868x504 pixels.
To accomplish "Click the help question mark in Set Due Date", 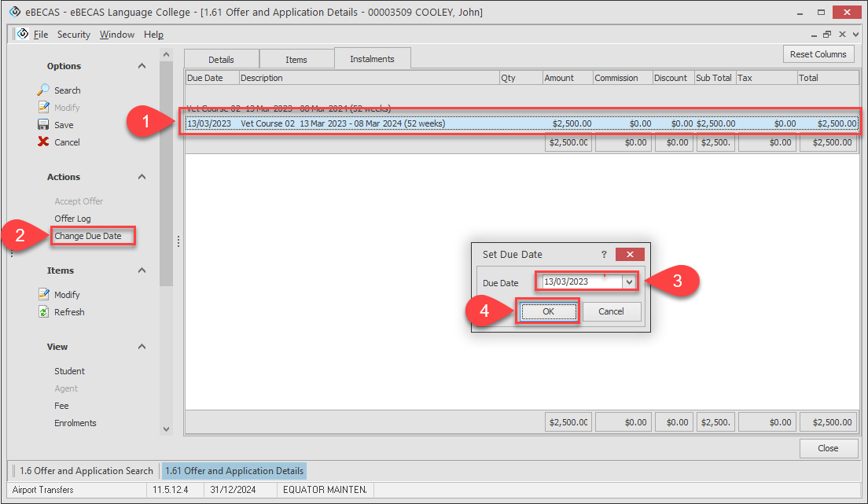I will (604, 255).
